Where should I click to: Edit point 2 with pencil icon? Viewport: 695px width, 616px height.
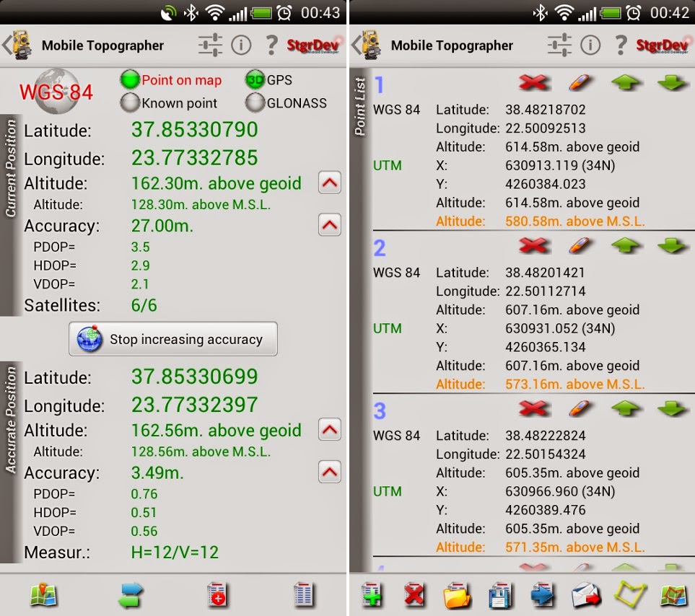[580, 245]
